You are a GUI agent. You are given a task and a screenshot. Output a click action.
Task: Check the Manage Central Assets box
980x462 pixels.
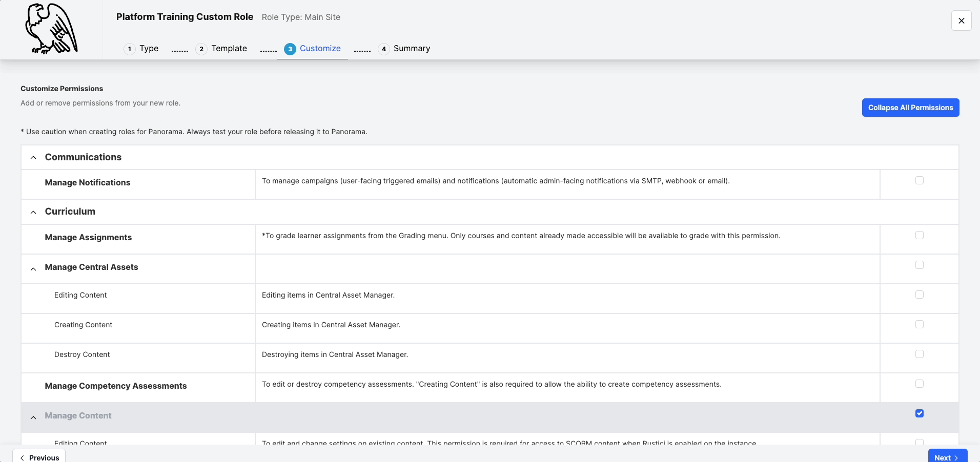pyautogui.click(x=920, y=265)
